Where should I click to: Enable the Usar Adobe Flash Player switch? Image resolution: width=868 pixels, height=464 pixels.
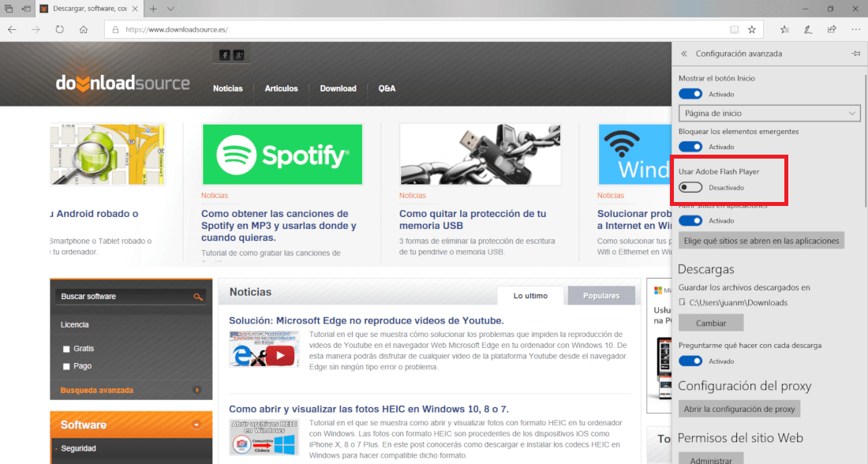pos(690,188)
